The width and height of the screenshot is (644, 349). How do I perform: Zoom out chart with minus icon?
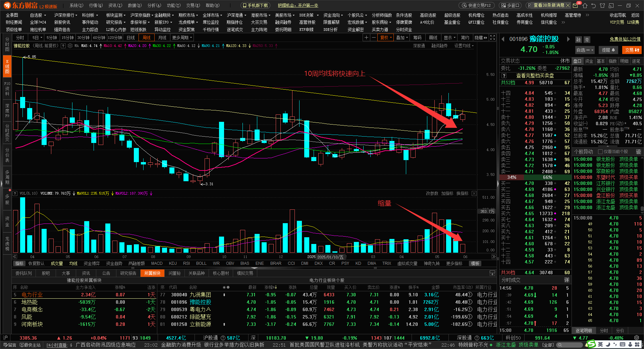(374, 38)
